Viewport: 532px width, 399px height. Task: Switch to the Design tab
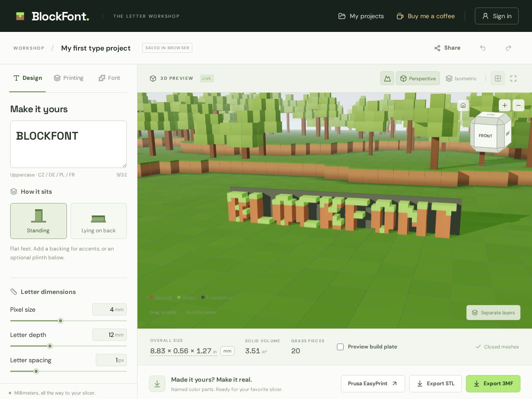(x=27, y=78)
